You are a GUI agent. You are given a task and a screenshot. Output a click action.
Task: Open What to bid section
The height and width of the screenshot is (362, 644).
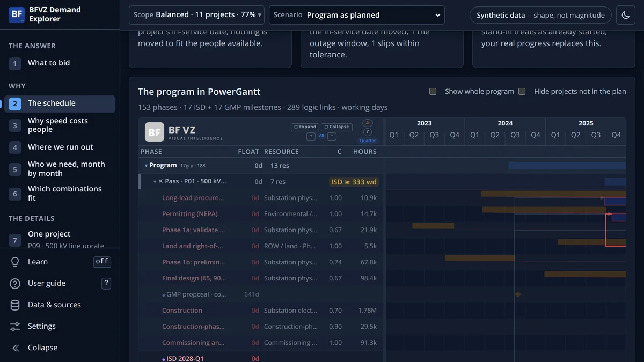tap(60, 63)
